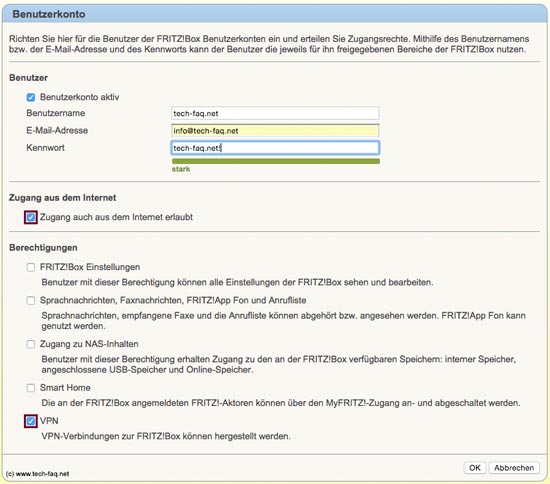Screen dimensions: 550x484
Task: Click the 'Berechtigungen' section heading
Action: (x=43, y=248)
